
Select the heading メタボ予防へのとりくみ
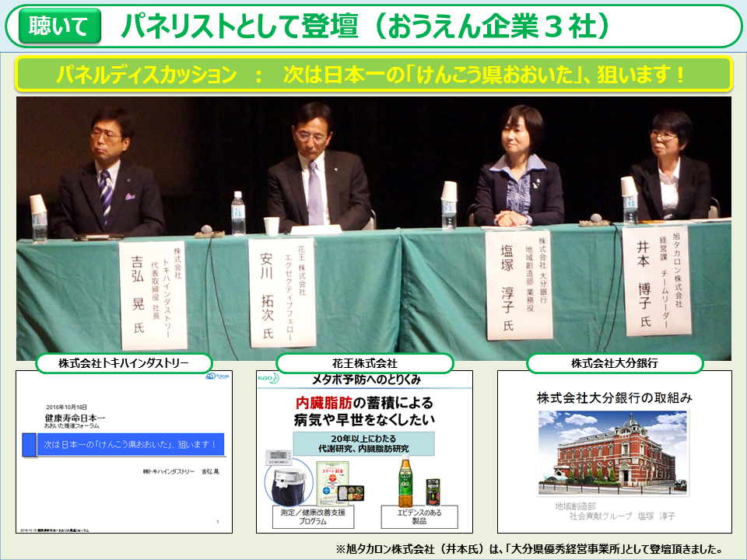tap(366, 380)
